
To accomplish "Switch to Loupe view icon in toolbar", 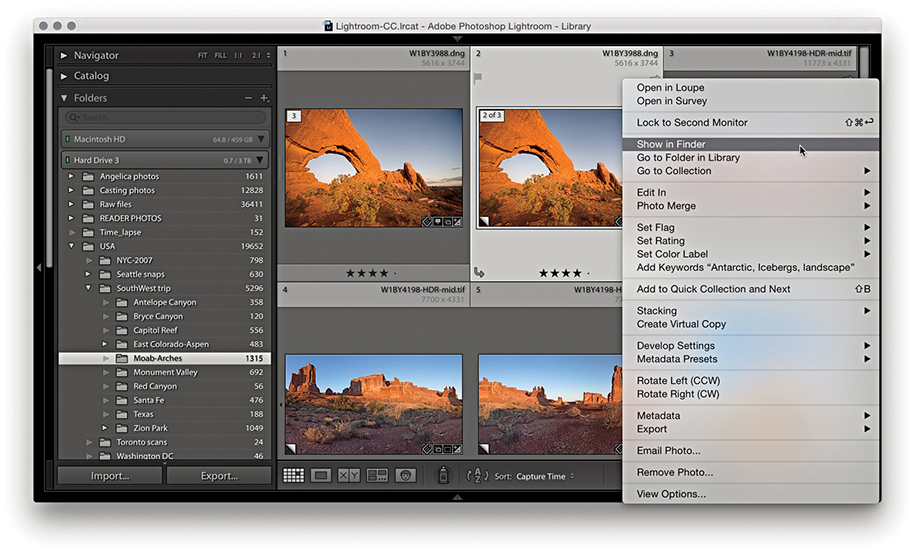I will [321, 476].
